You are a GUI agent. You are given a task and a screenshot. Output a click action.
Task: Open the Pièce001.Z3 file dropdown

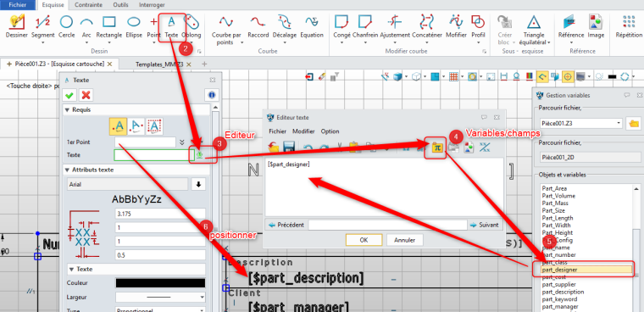pyautogui.click(x=619, y=123)
